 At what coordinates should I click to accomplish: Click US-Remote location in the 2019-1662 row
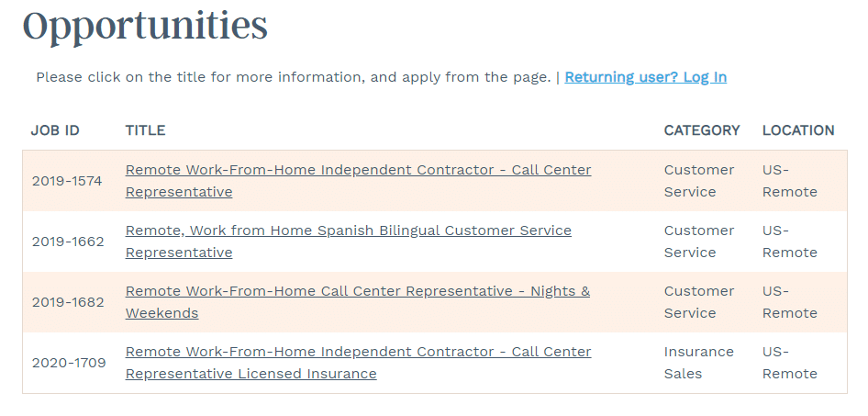(x=789, y=242)
